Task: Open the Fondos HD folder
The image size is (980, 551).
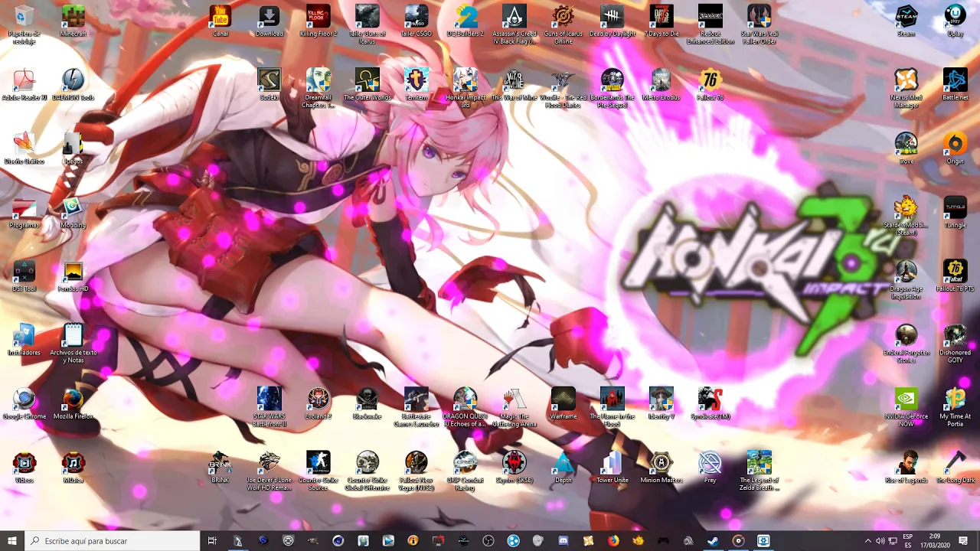Action: (x=73, y=275)
